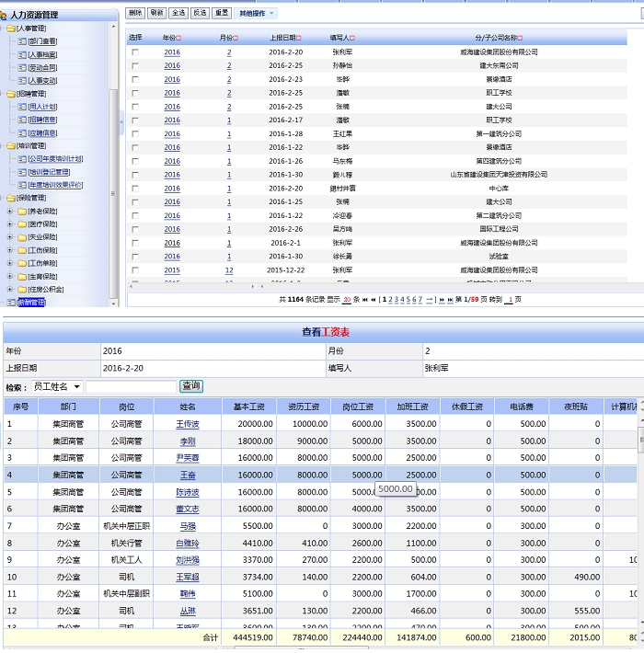The height and width of the screenshot is (653, 644).
Task: Sort by 填写人 using the red sort icon
Action: (x=352, y=38)
